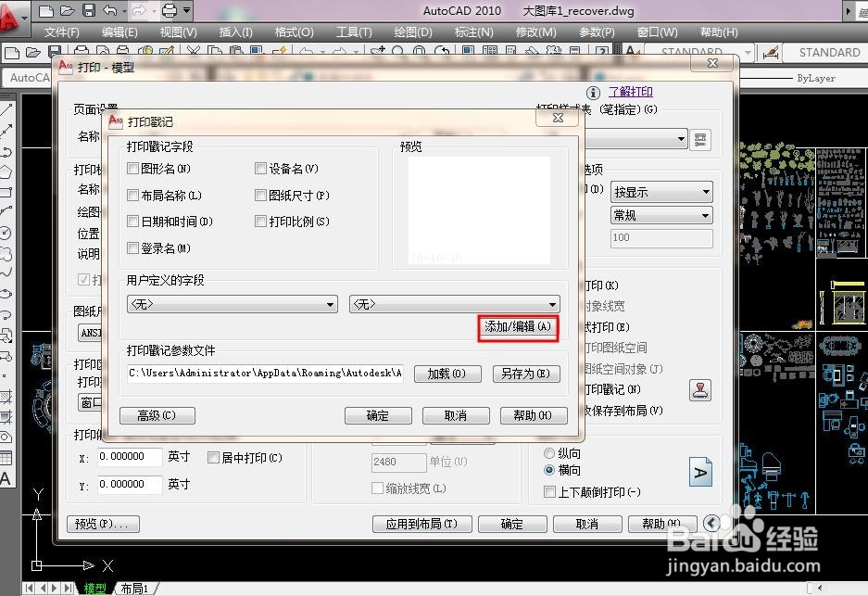The image size is (868, 596).
Task: Click New in the Quick Access toolbar
Action: [x=47, y=10]
